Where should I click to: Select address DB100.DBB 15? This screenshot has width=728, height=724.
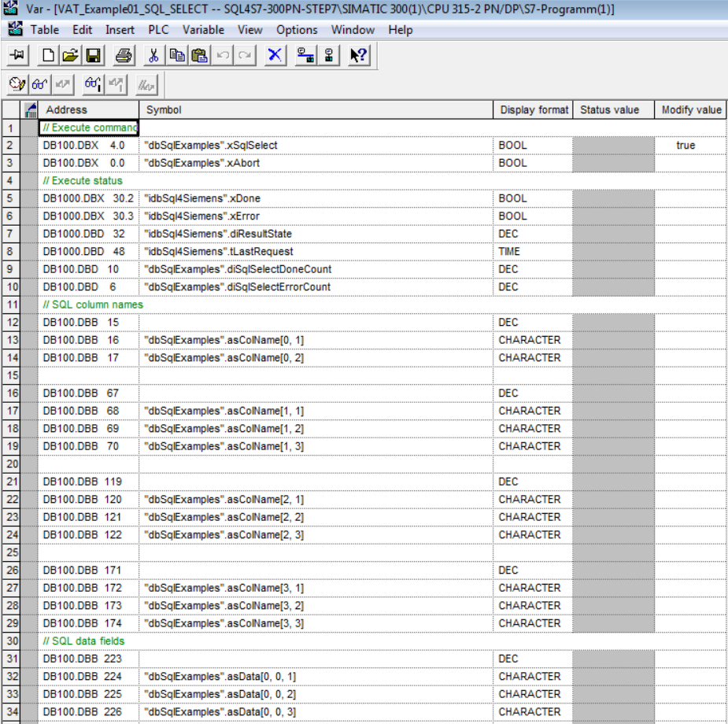88,323
